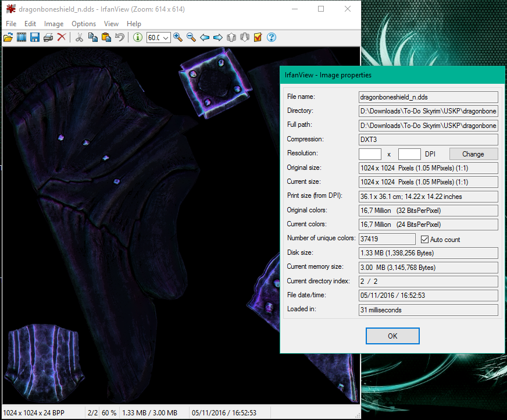The image size is (507, 420).
Task: Open the slideshow filmstrip icon
Action: pos(22,38)
